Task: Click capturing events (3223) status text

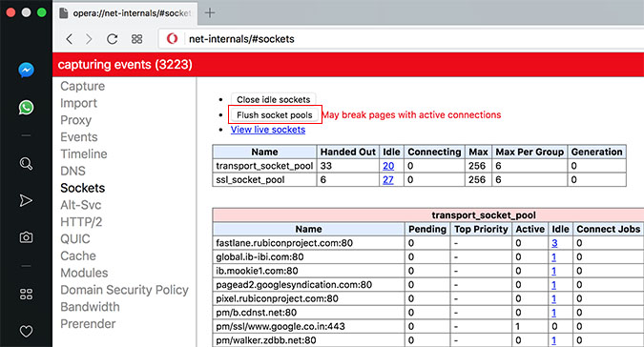Action: (125, 65)
